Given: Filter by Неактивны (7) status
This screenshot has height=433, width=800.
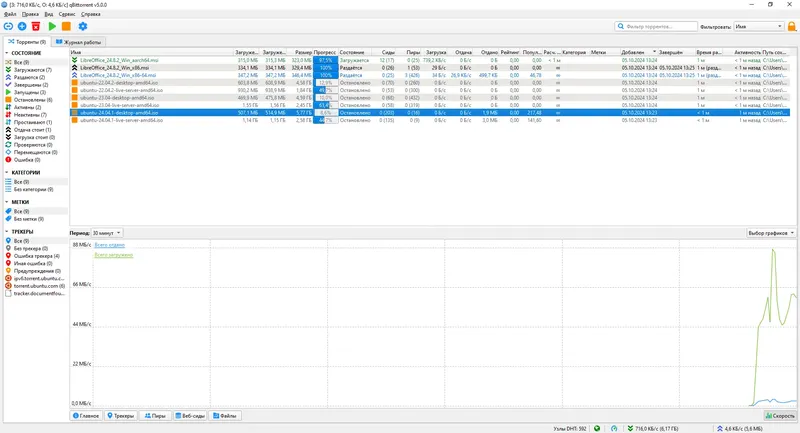Looking at the screenshot, I should 30,115.
